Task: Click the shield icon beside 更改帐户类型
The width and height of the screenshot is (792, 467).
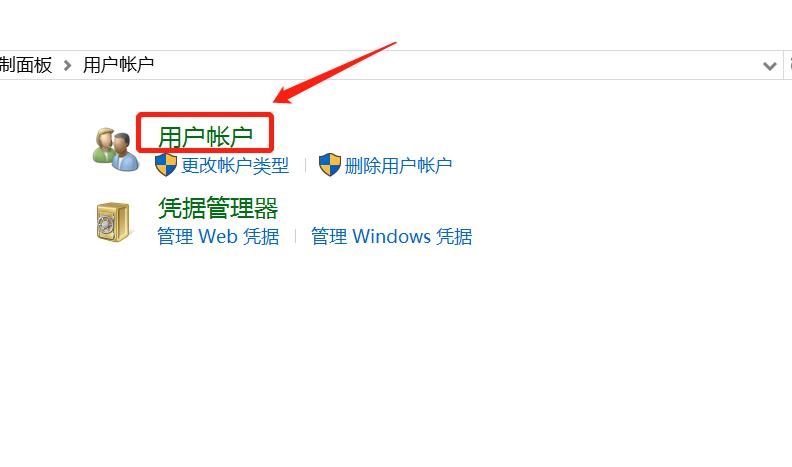Action: tap(166, 165)
